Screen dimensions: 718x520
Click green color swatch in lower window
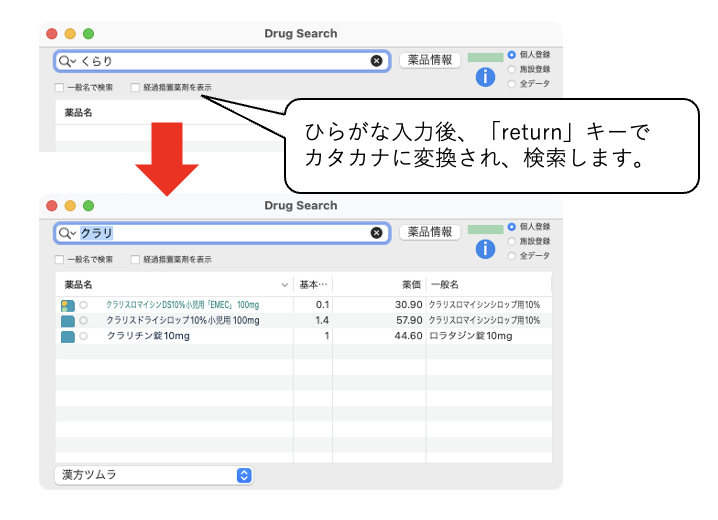[485, 229]
